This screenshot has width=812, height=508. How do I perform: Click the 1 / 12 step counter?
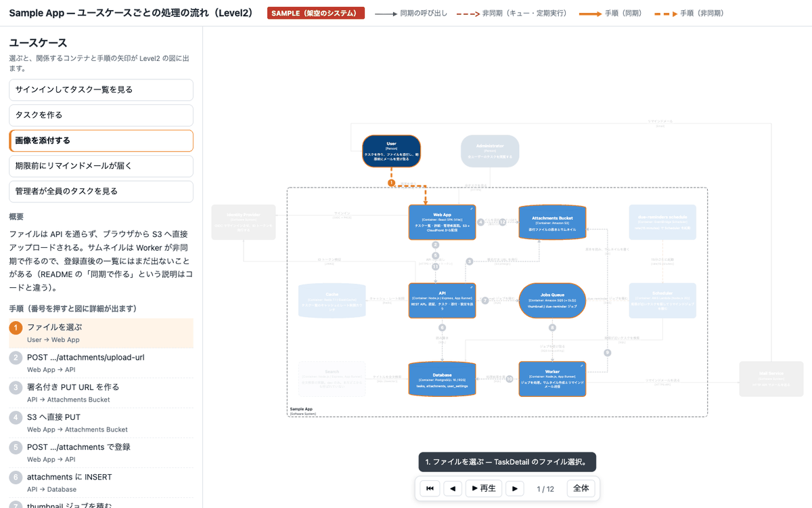[x=545, y=489]
